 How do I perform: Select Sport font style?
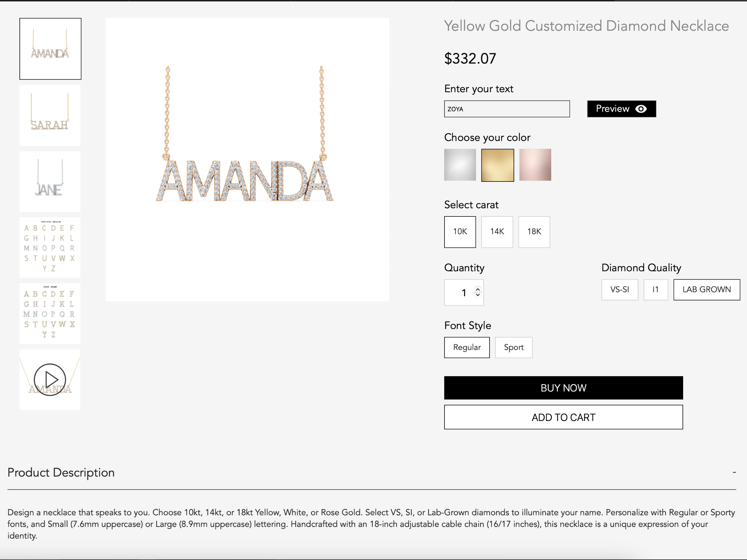(514, 347)
